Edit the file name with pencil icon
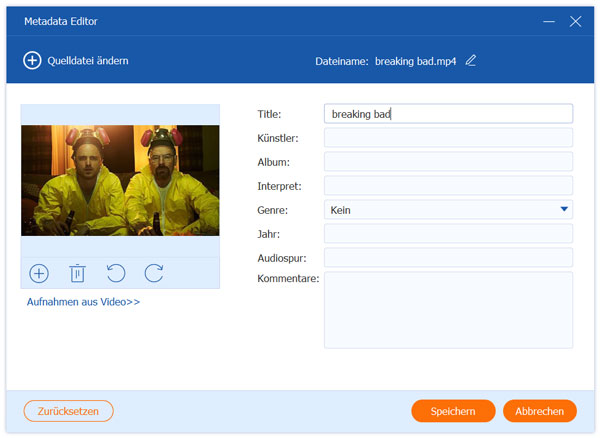Screen dimensions: 600x438 coord(471,60)
